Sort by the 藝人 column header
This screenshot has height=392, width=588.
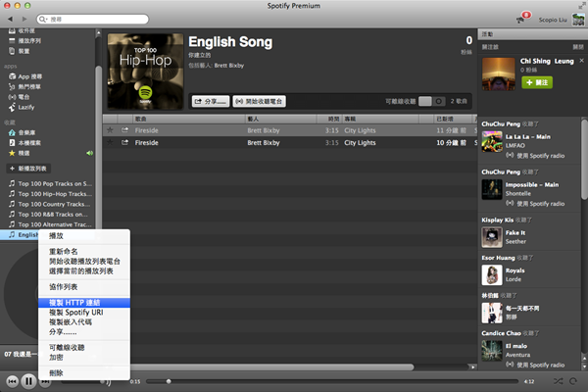(280, 119)
